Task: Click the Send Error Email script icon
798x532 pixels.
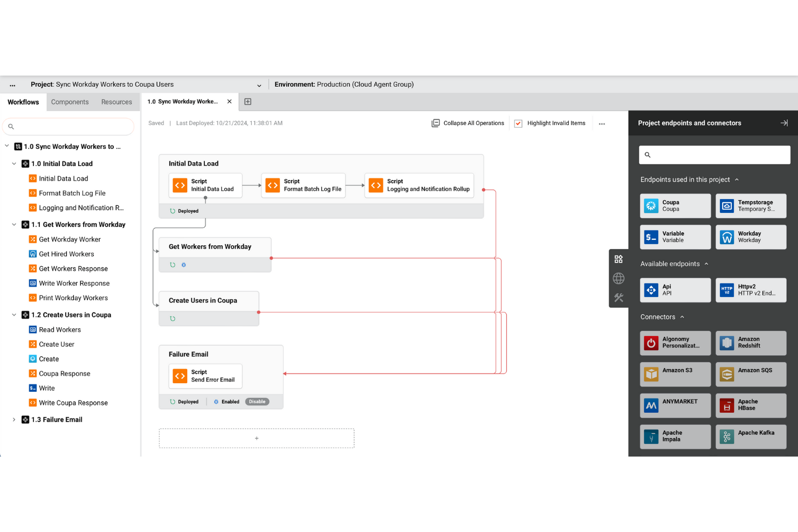Action: tap(180, 376)
